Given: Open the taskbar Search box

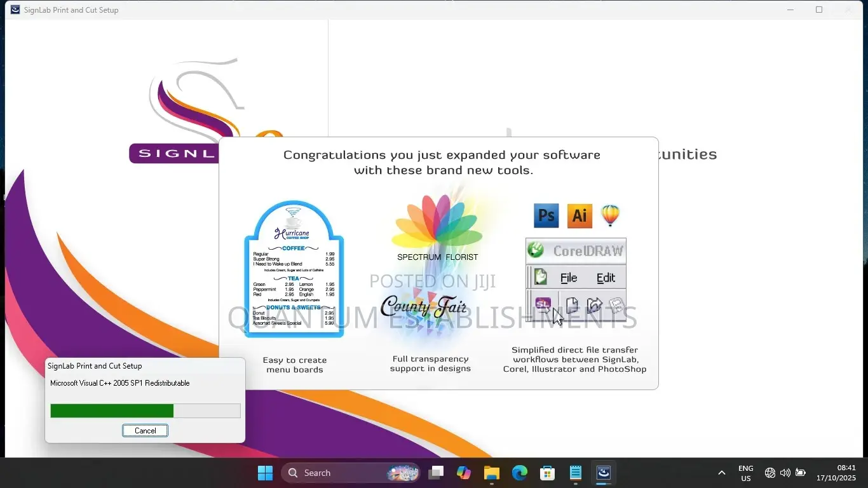Looking at the screenshot, I should tap(350, 473).
